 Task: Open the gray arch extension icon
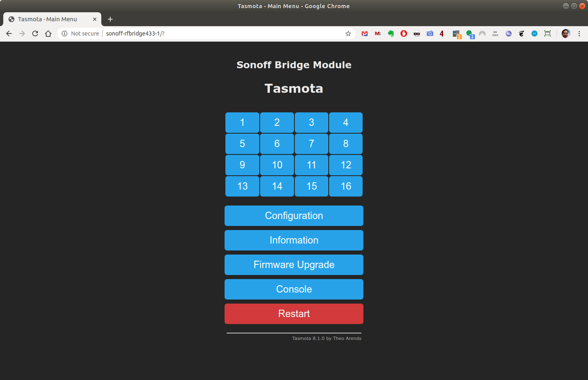482,34
